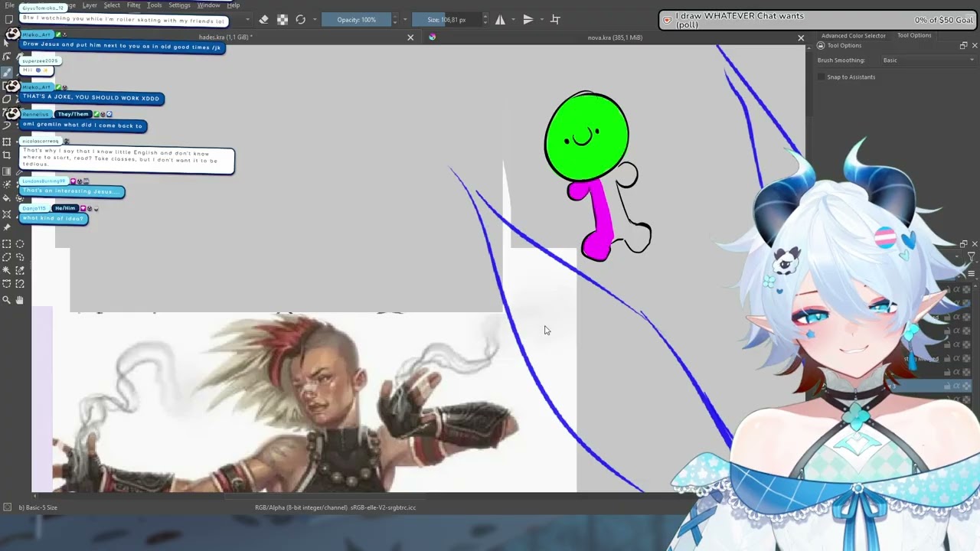Click the brush size stepper arrows

coord(484,19)
